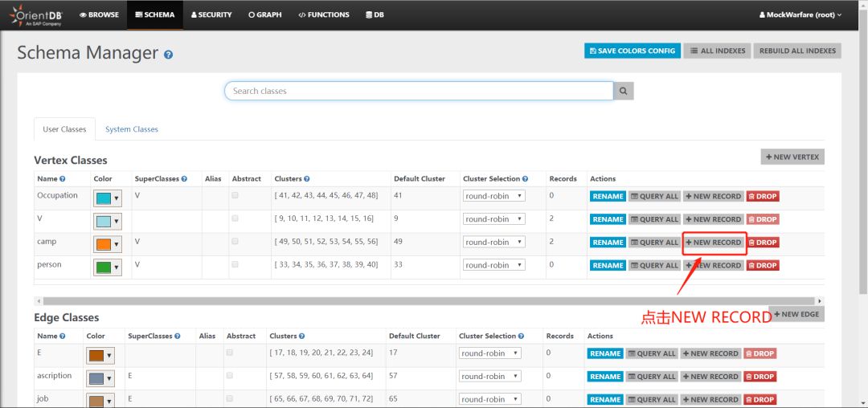Open the brown color picker for E
This screenshot has height=408, width=868.
(x=100, y=356)
